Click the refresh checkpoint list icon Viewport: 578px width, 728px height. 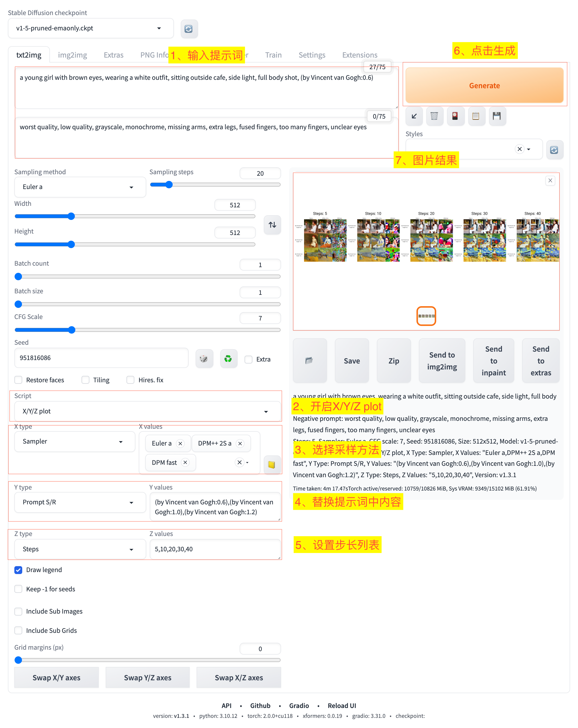[x=188, y=29]
